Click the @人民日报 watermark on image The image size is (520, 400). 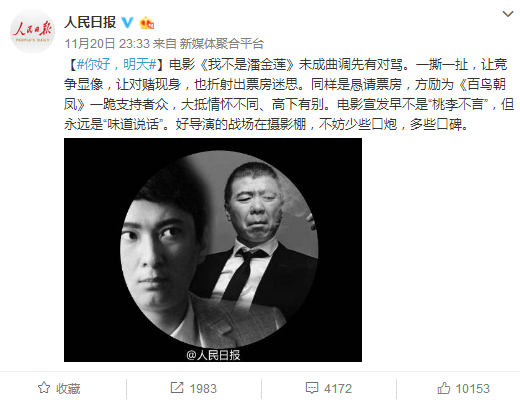(213, 355)
